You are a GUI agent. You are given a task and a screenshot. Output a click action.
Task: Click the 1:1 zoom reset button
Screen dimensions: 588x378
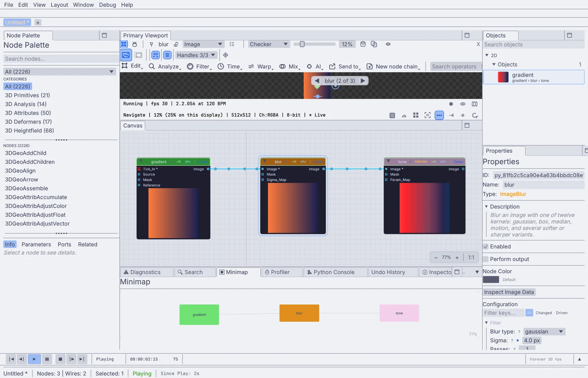click(471, 257)
